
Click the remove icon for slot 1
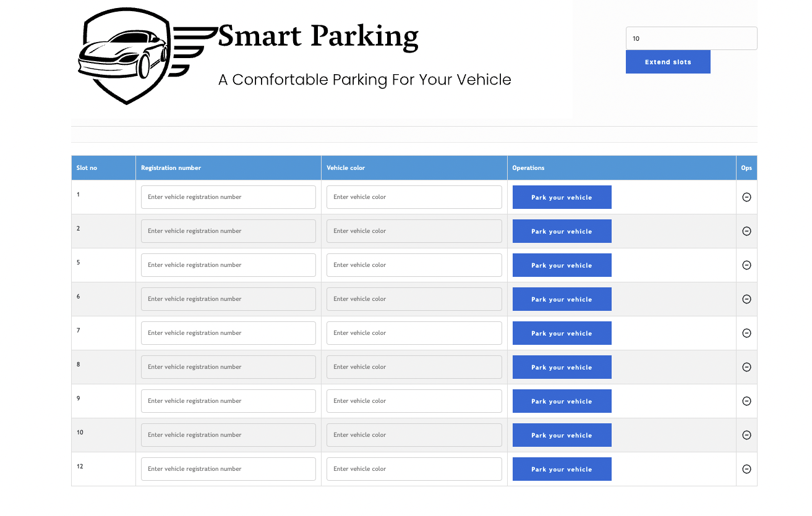coord(746,197)
